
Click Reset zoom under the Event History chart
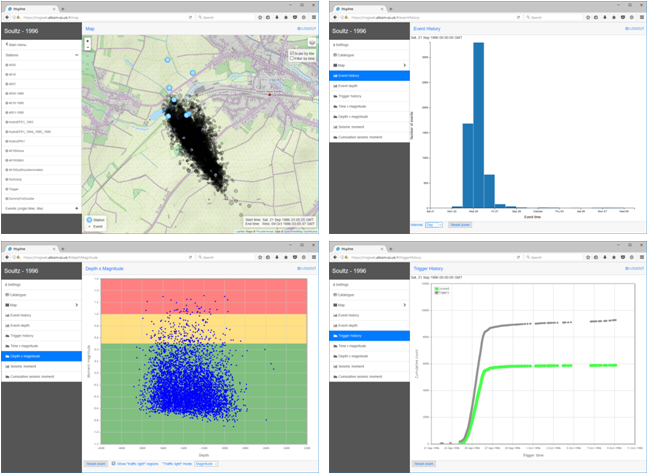coord(460,225)
